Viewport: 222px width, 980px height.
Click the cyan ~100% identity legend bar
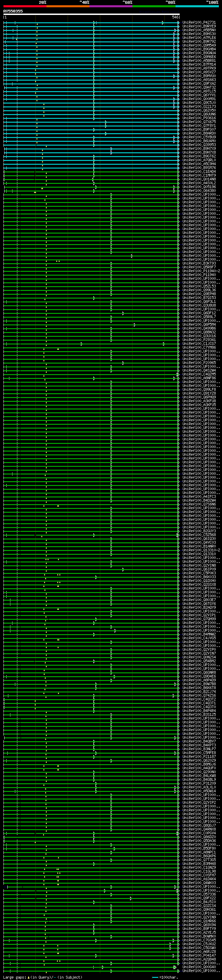pos(197,6)
